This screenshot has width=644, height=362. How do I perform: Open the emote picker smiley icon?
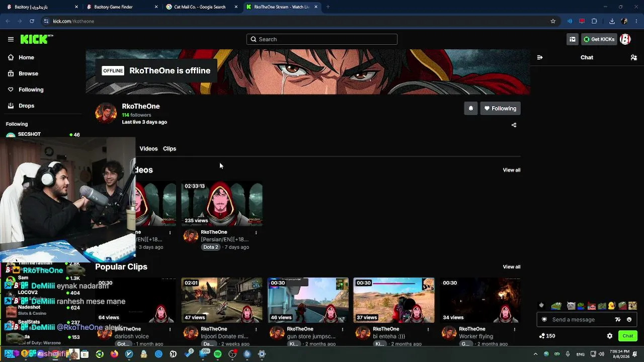click(x=629, y=320)
